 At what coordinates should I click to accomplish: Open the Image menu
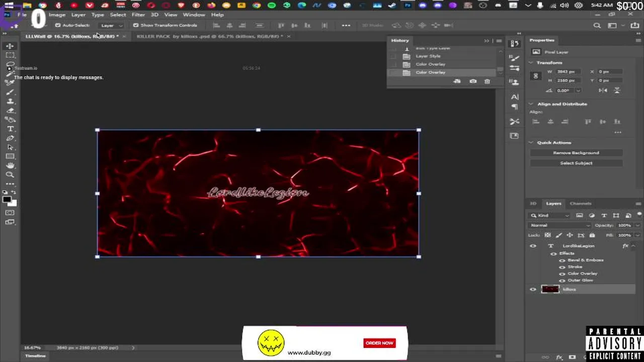click(57, 15)
